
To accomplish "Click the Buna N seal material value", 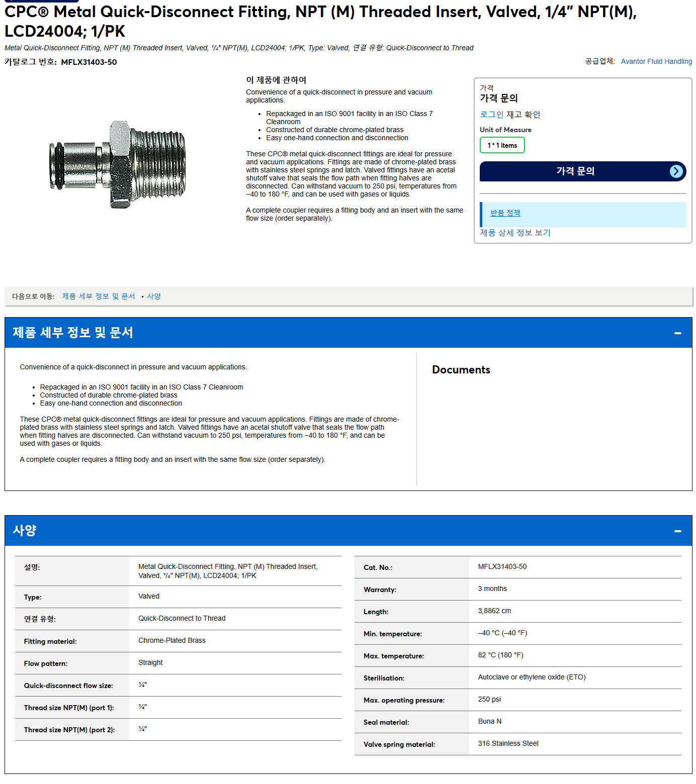I will pyautogui.click(x=490, y=721).
